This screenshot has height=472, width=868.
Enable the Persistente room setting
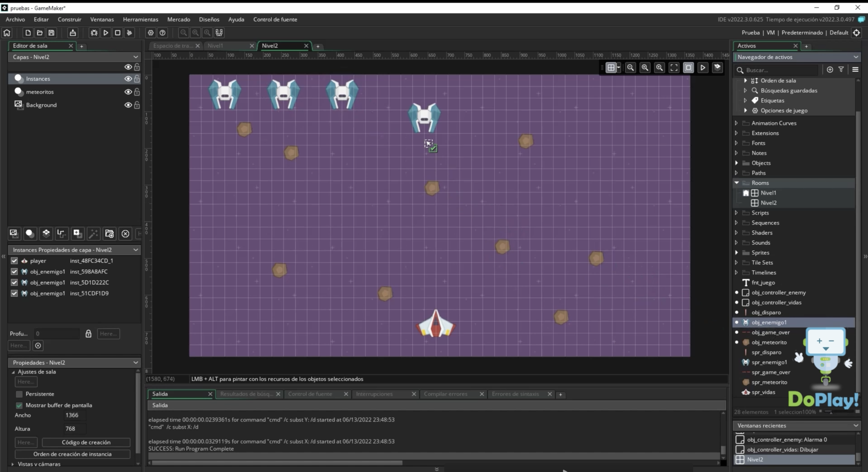[19, 394]
